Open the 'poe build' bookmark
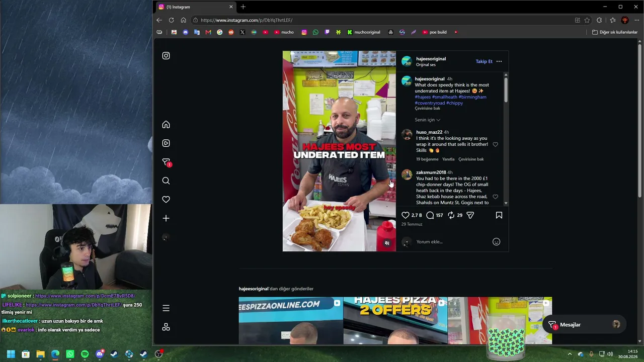Image resolution: width=644 pixels, height=362 pixels. tap(434, 32)
